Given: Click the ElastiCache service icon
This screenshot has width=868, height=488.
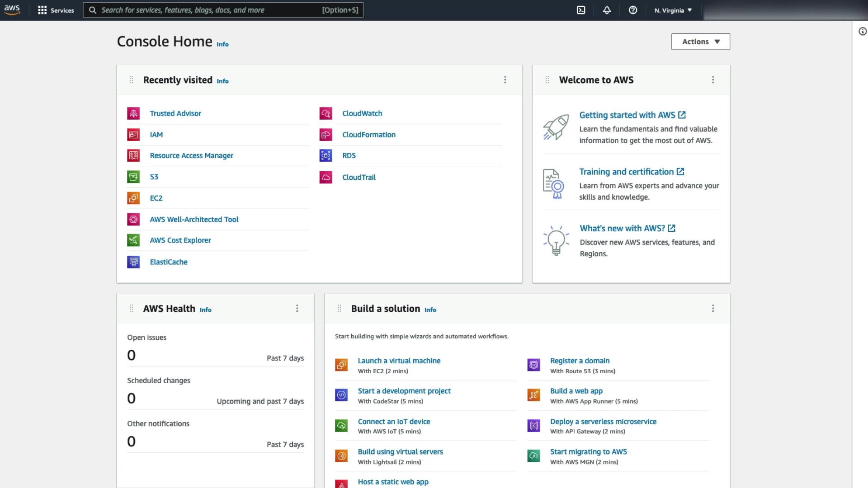Looking at the screenshot, I should [133, 262].
